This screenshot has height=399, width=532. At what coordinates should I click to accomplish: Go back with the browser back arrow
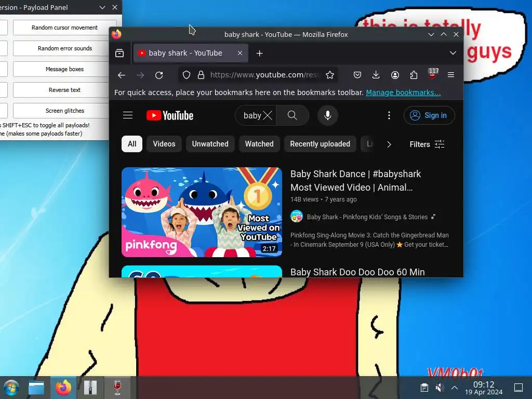[x=122, y=75]
